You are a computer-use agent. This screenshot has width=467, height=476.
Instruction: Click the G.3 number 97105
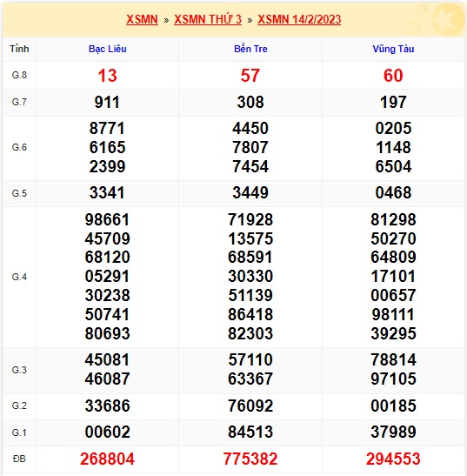point(393,379)
